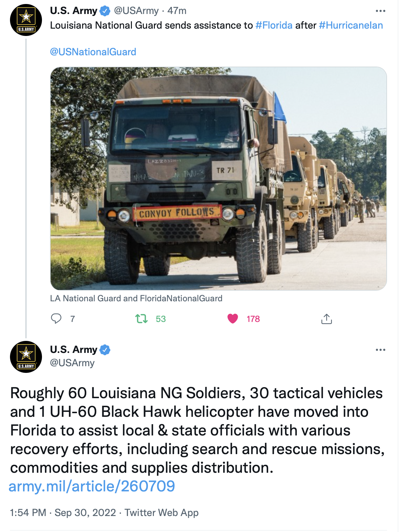This screenshot has width=399, height=532.
Task: Click the Twitter Web App source label
Action: (162, 513)
